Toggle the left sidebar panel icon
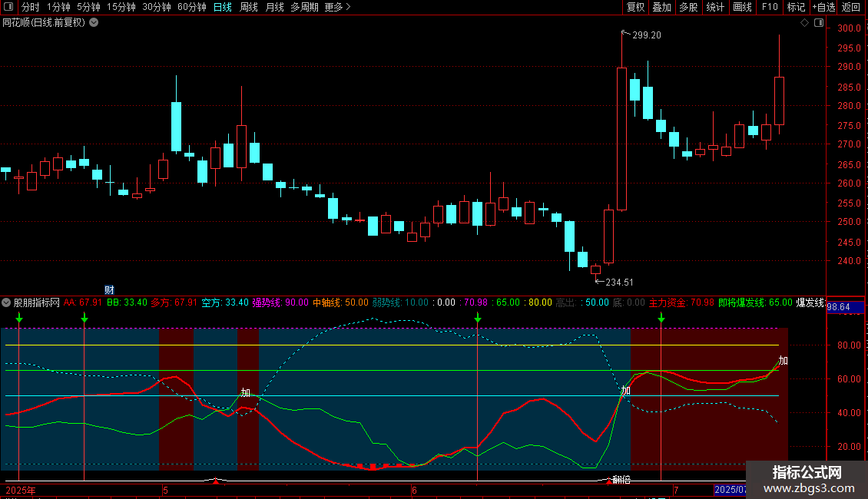The image size is (868, 499). pyautogui.click(x=8, y=7)
